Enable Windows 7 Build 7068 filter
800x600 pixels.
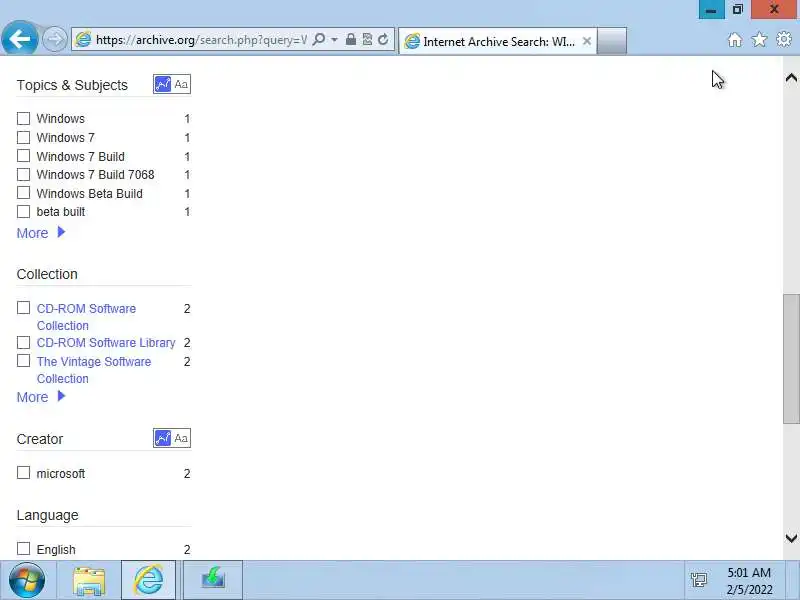(x=23, y=174)
